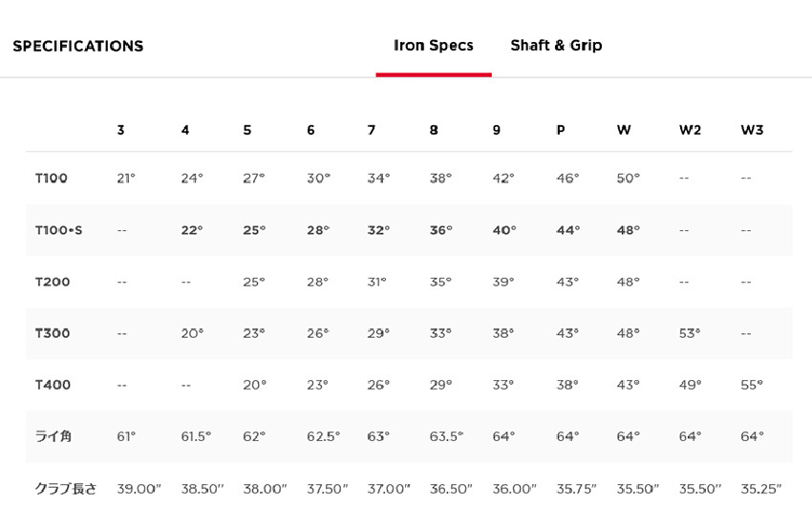Select the P column header
Viewport: 812px width, 527px height.
click(x=561, y=130)
